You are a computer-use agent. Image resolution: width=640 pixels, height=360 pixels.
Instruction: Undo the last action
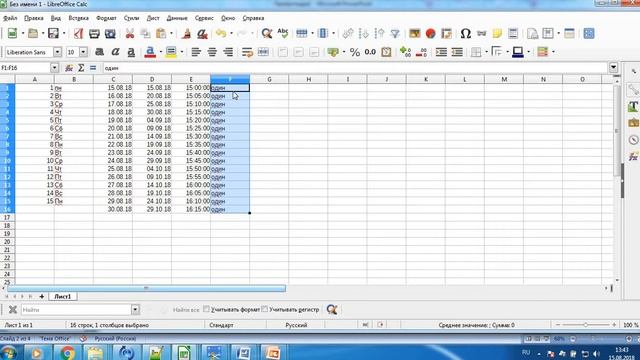click(221, 33)
